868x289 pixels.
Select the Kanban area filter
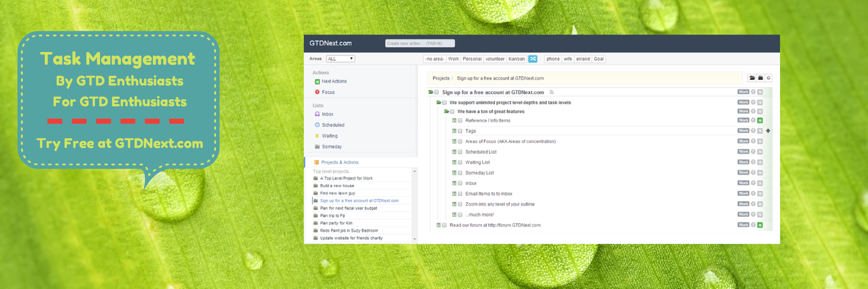[517, 59]
